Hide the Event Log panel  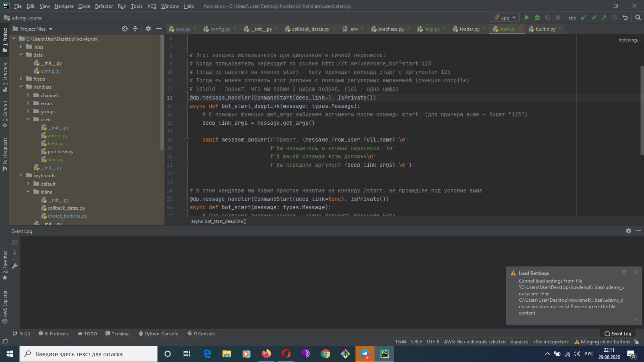tap(638, 231)
